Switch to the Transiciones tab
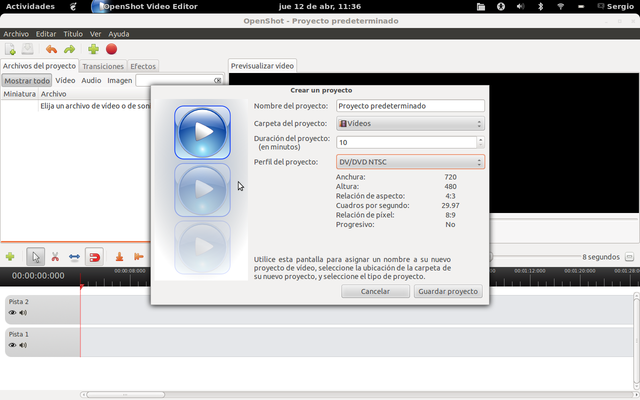Screen dimensions: 640x400 point(103,66)
